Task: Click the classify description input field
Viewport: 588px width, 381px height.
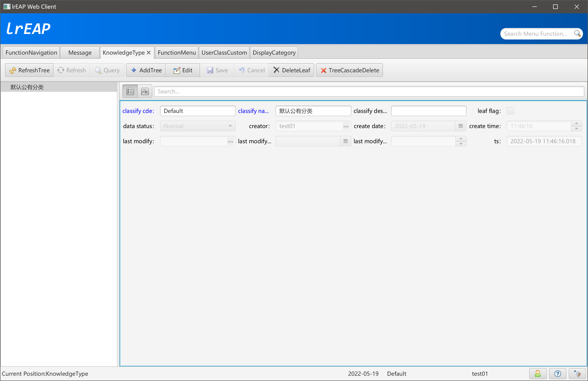Action: coord(429,111)
